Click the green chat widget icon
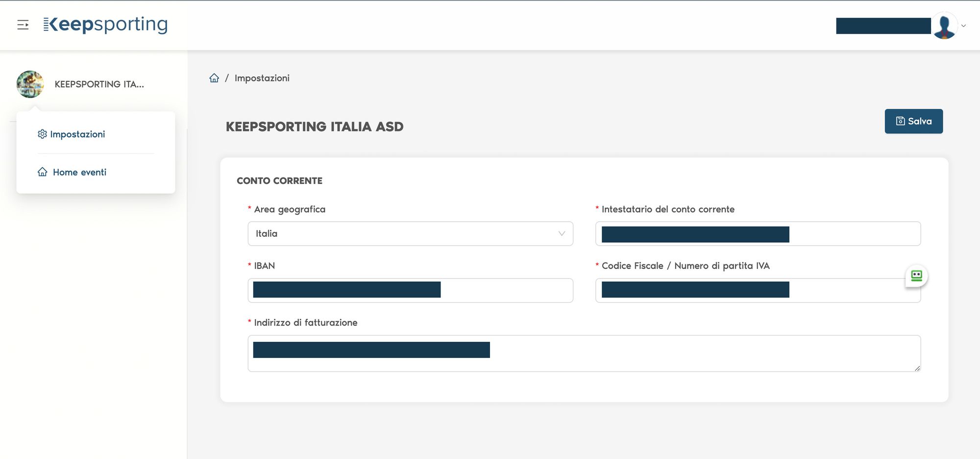This screenshot has height=459, width=980. (916, 276)
